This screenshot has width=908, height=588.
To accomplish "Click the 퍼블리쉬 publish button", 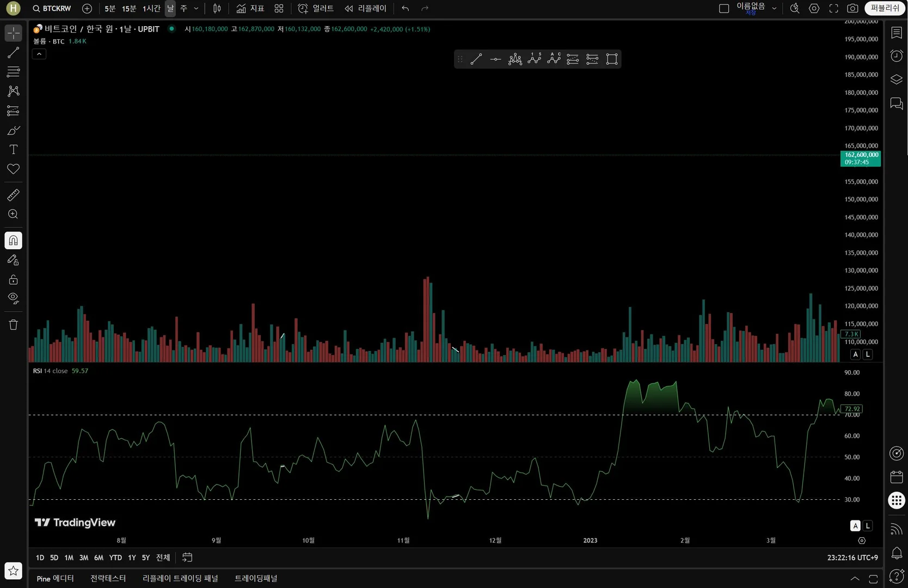I will (885, 8).
